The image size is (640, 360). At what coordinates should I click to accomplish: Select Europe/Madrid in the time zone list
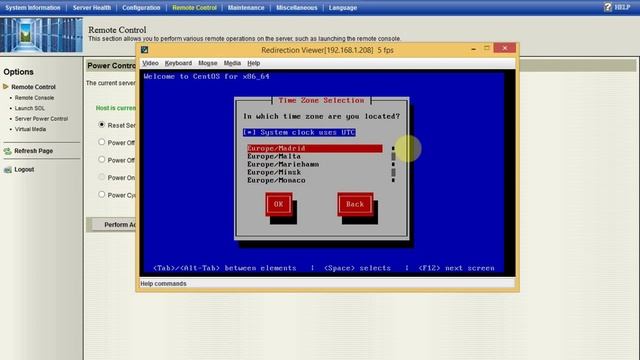315,148
